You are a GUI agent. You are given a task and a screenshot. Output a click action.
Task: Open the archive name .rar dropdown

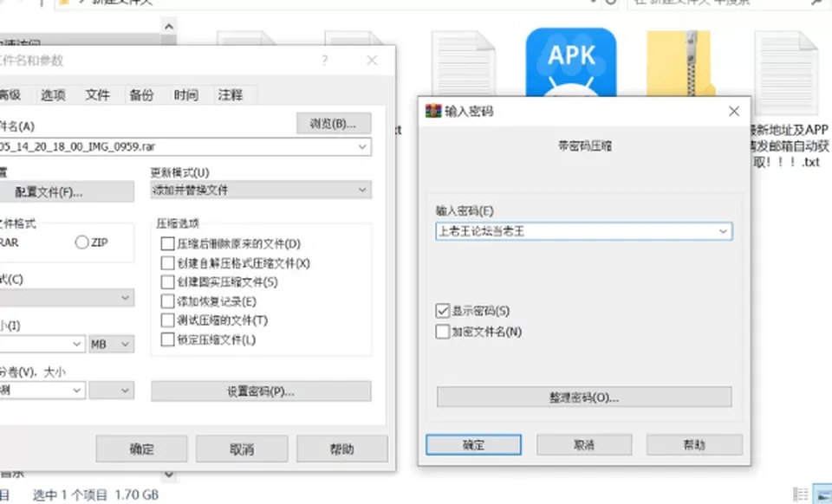click(362, 146)
